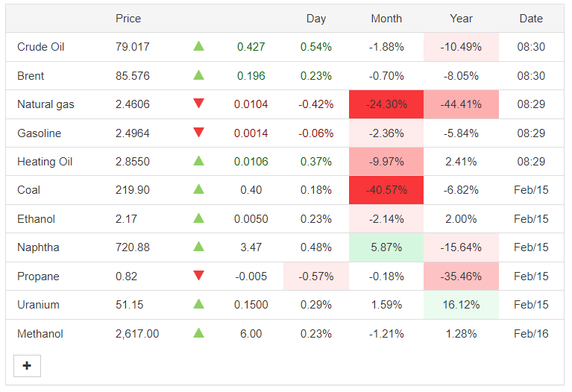The width and height of the screenshot is (572, 392).
Task: Click Ethanol monthly change -2.14%
Action: 386,219
